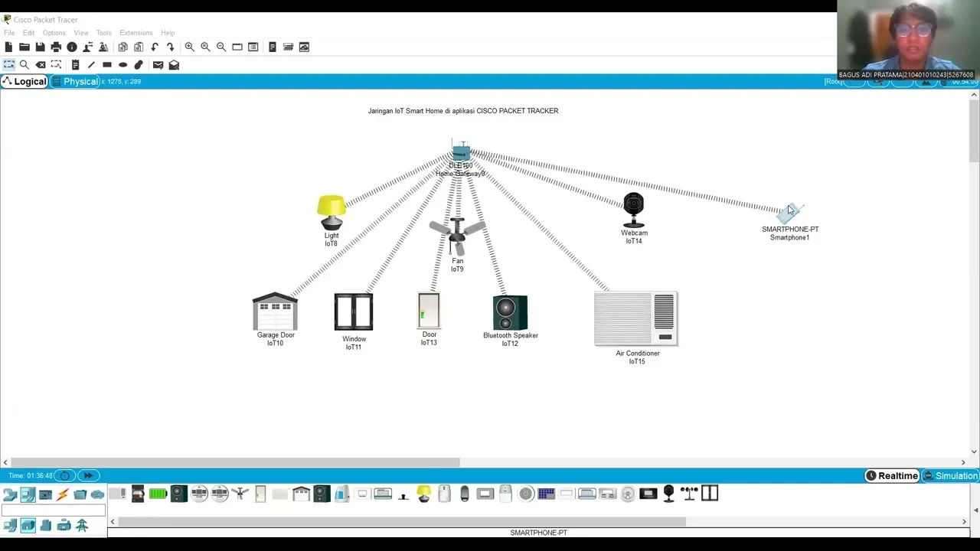Open a file with the folder icon
980x551 pixels.
coord(24,47)
